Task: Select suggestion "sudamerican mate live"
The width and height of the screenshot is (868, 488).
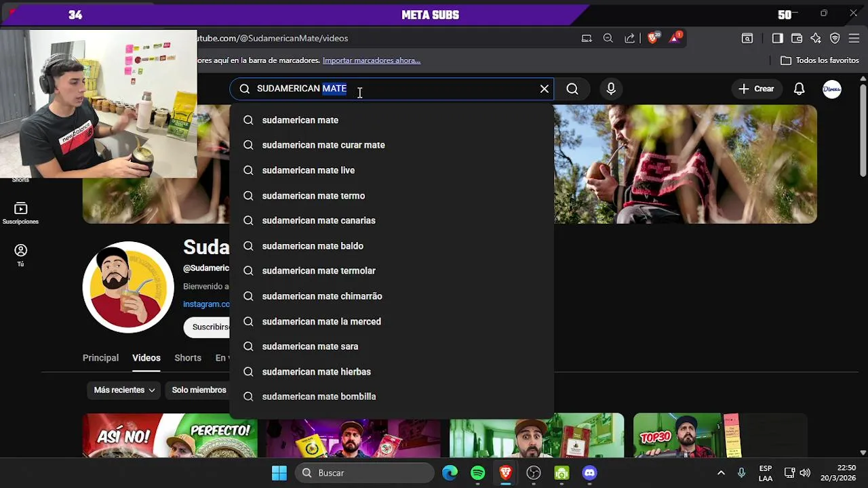Action: point(391,170)
